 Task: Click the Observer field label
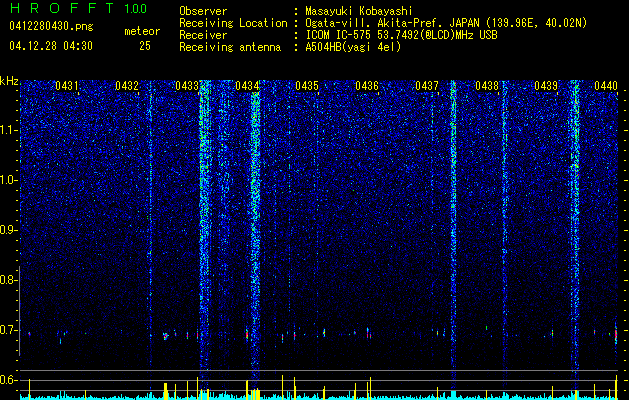pos(203,11)
